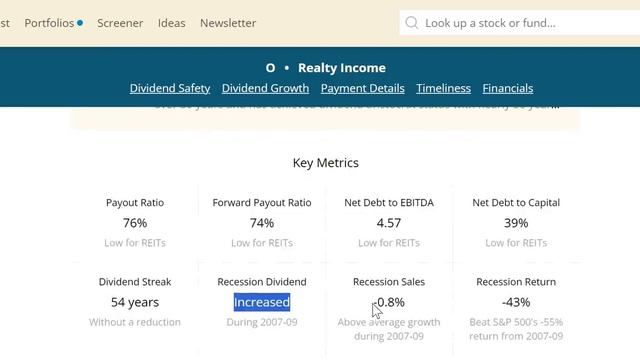Select the Payout Ratio value 76%
The image size is (640, 360).
135,223
